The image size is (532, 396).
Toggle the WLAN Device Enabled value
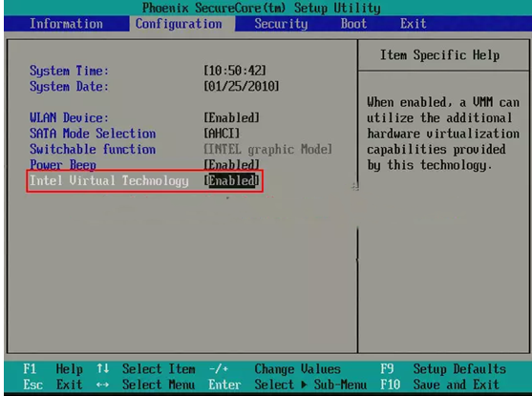[232, 117]
